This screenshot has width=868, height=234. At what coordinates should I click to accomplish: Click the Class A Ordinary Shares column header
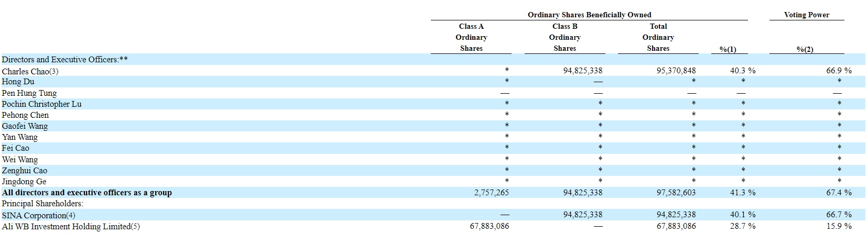(471, 37)
